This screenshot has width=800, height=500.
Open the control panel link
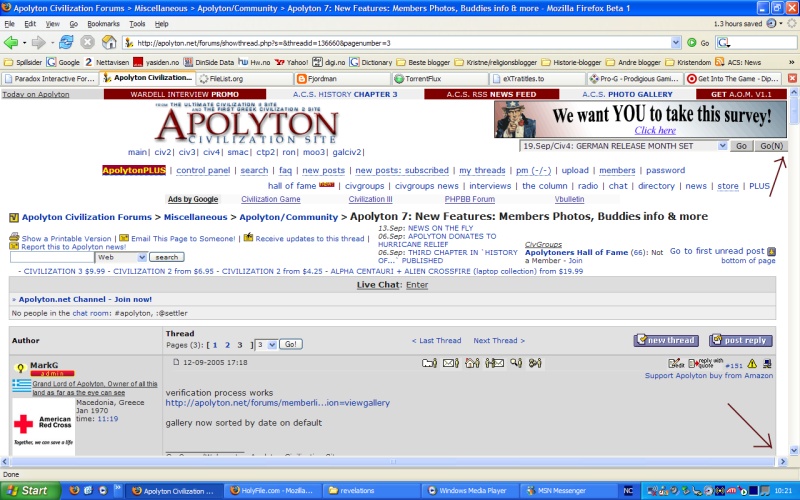[x=203, y=170]
